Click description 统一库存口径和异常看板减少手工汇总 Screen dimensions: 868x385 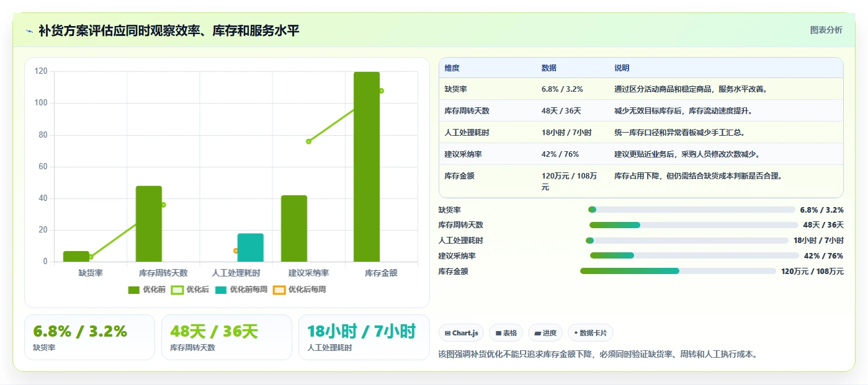(680, 133)
